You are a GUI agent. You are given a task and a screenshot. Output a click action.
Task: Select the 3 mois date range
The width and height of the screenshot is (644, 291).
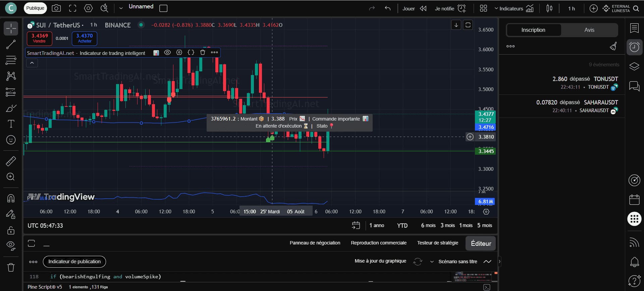tap(447, 225)
